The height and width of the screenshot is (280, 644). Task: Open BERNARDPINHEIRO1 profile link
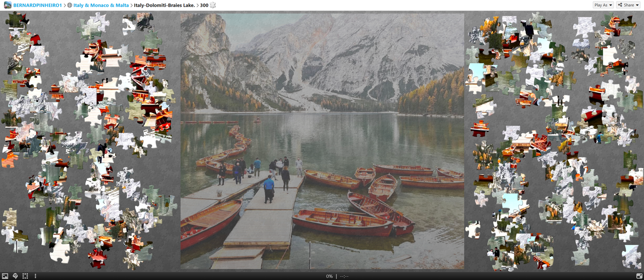pyautogui.click(x=38, y=5)
